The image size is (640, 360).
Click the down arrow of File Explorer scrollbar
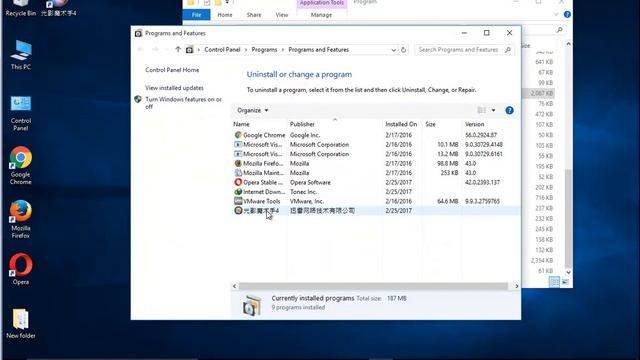click(568, 272)
